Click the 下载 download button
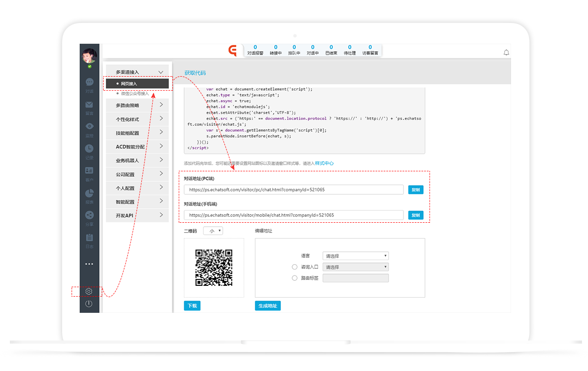The height and width of the screenshot is (371, 588). pos(192,306)
